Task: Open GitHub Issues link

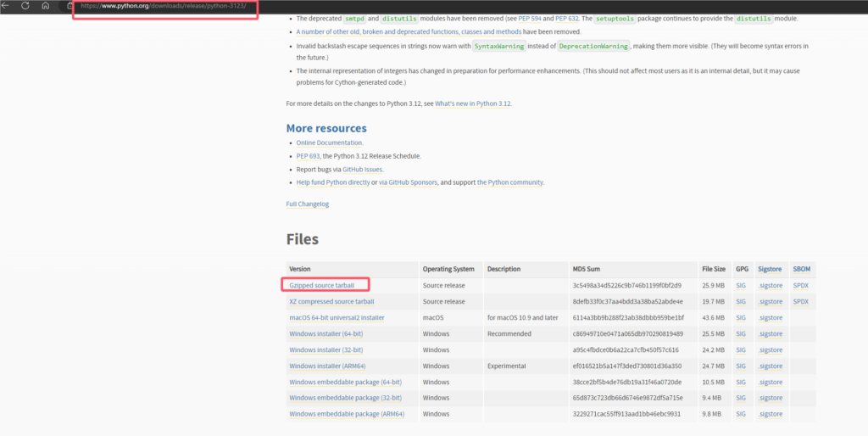Action: 363,170
